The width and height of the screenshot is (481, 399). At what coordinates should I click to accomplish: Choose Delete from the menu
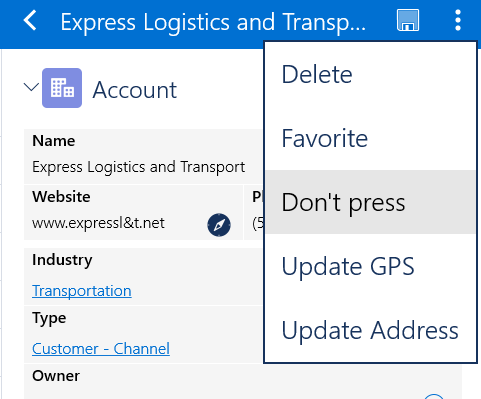tap(370, 74)
